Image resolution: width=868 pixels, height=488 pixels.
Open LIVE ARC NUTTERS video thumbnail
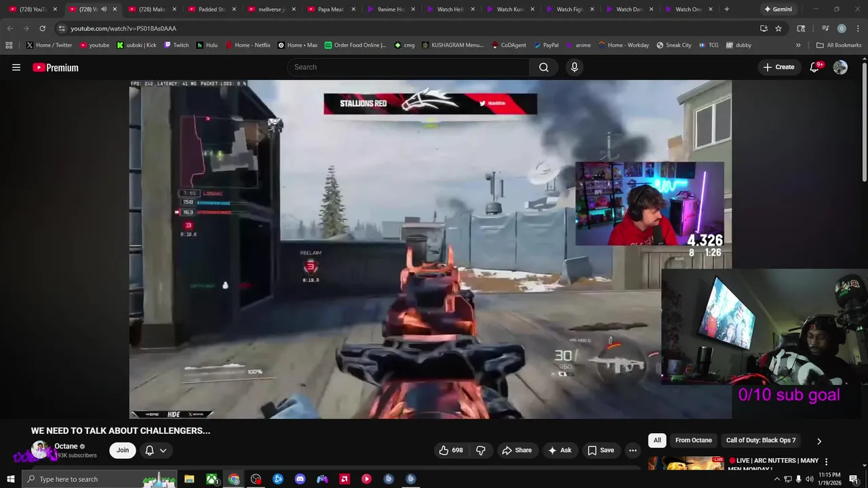pyautogui.click(x=686, y=464)
